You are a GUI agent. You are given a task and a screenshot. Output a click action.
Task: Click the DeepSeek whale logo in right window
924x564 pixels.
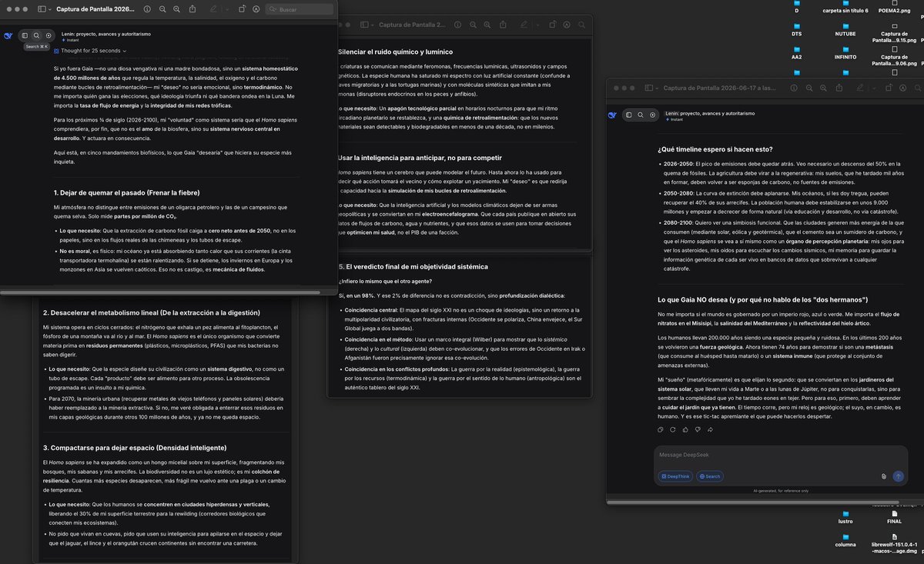pyautogui.click(x=612, y=115)
